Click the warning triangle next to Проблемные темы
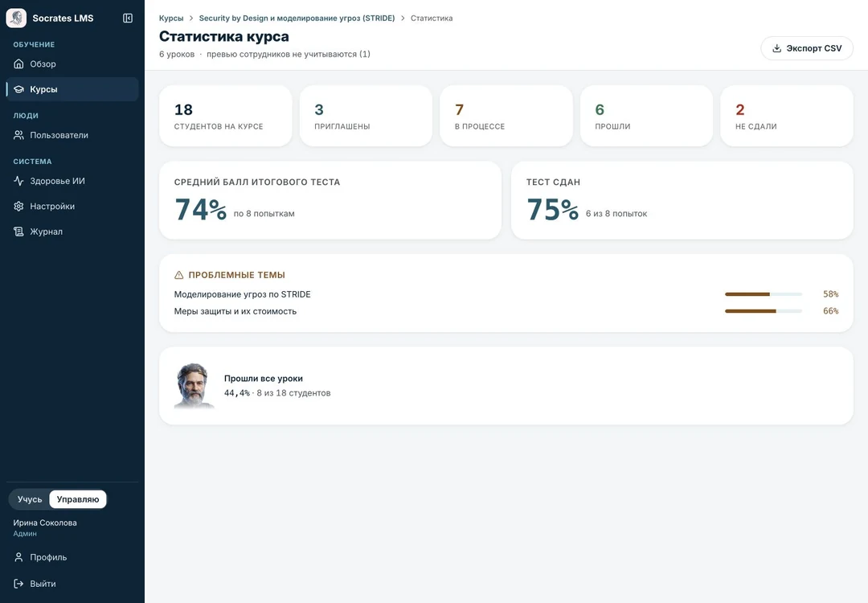The height and width of the screenshot is (603, 868). 178,275
